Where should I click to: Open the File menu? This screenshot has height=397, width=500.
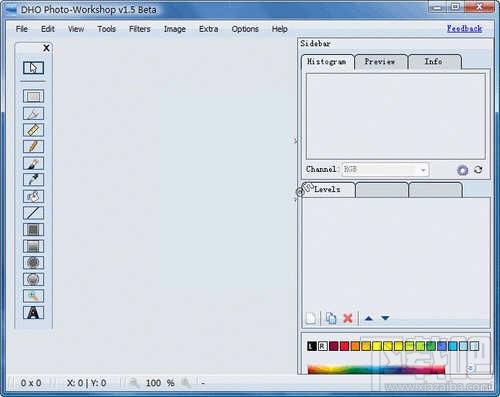point(22,29)
